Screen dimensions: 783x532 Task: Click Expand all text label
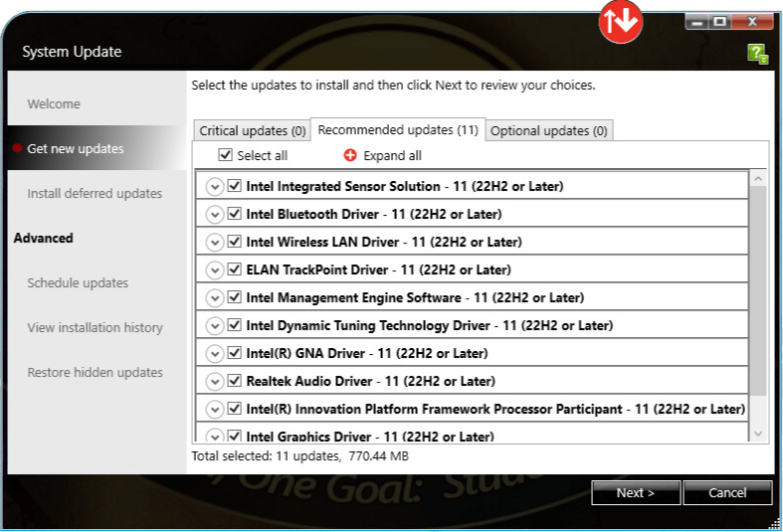coord(393,156)
